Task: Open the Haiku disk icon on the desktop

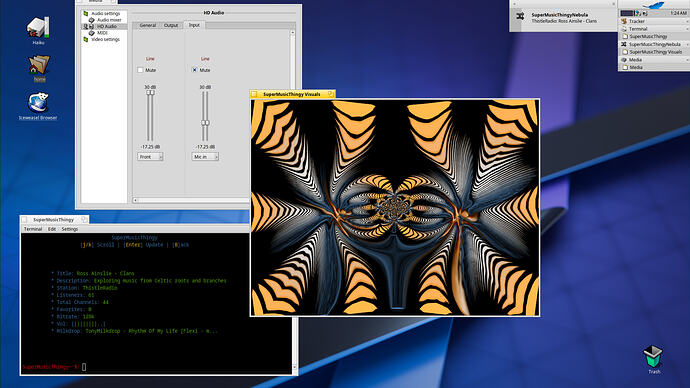Action: click(x=38, y=29)
